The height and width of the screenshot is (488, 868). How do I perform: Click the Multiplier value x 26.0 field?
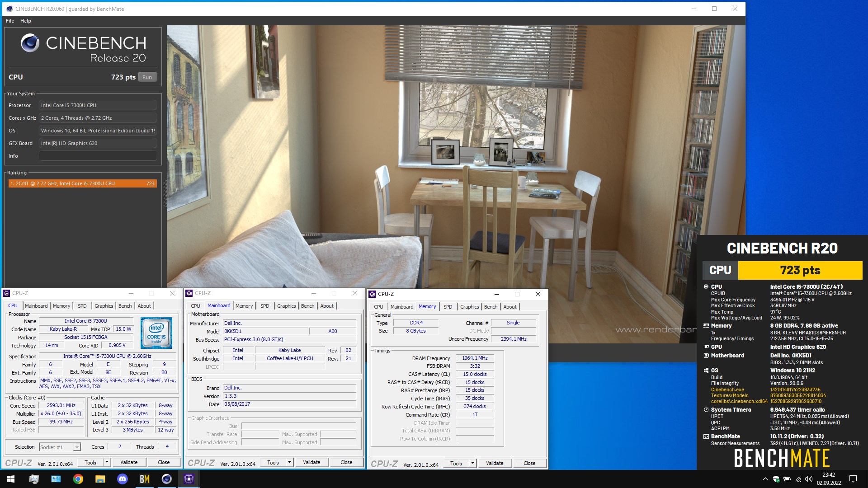(61, 413)
